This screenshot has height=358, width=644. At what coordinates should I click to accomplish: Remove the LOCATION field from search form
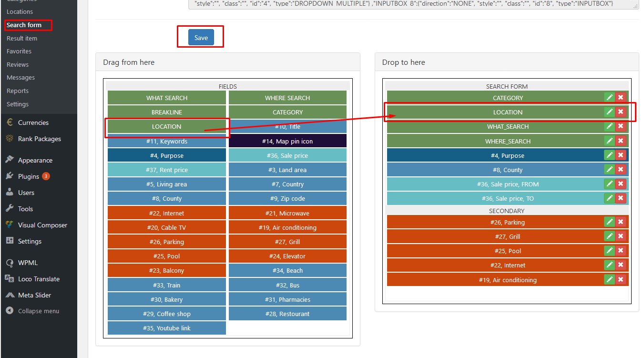620,112
